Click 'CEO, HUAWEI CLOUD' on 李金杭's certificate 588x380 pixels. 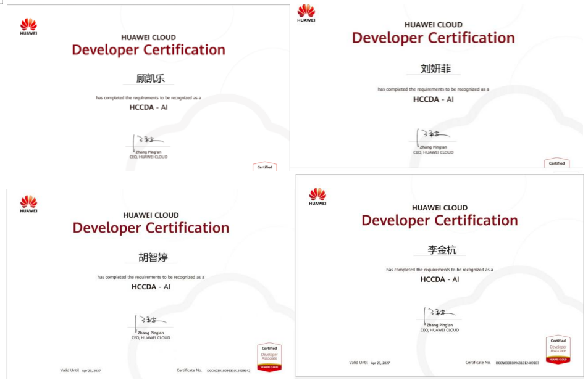click(440, 330)
